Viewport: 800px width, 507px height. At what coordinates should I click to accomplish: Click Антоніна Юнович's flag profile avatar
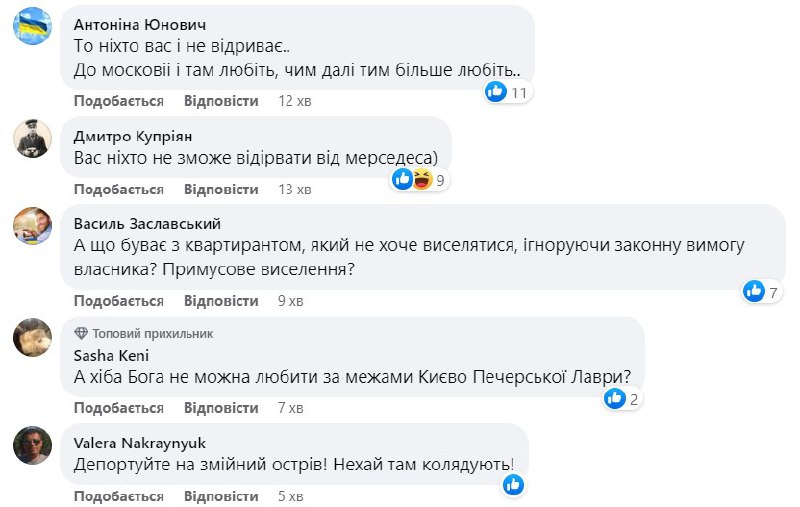32,29
